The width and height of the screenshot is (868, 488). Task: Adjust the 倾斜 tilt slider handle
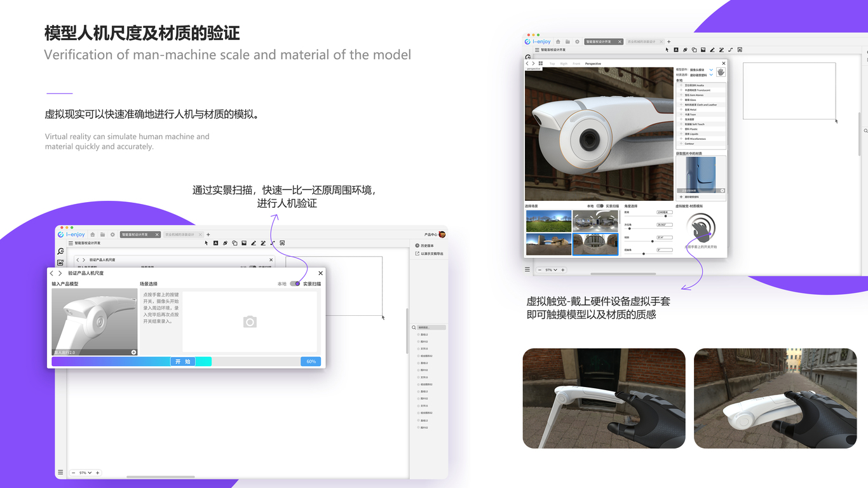tap(653, 241)
